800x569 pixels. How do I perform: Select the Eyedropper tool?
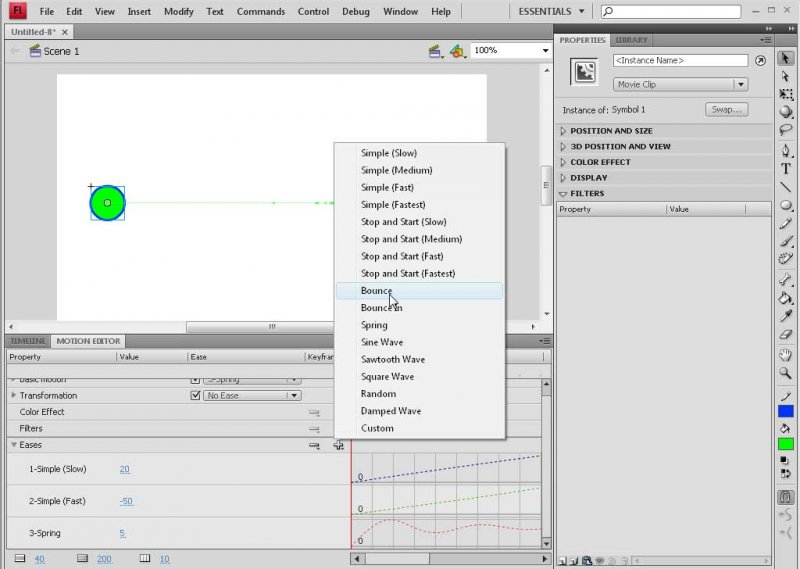click(x=786, y=316)
